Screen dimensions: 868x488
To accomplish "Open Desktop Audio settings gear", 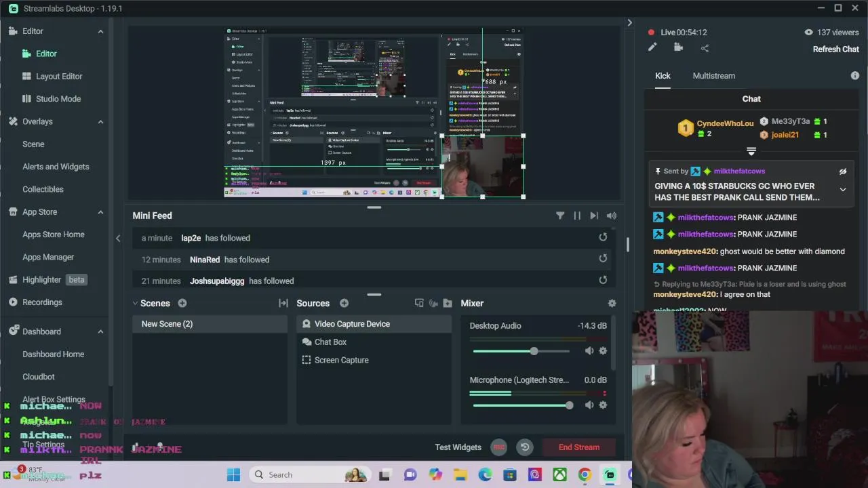I will [603, 350].
